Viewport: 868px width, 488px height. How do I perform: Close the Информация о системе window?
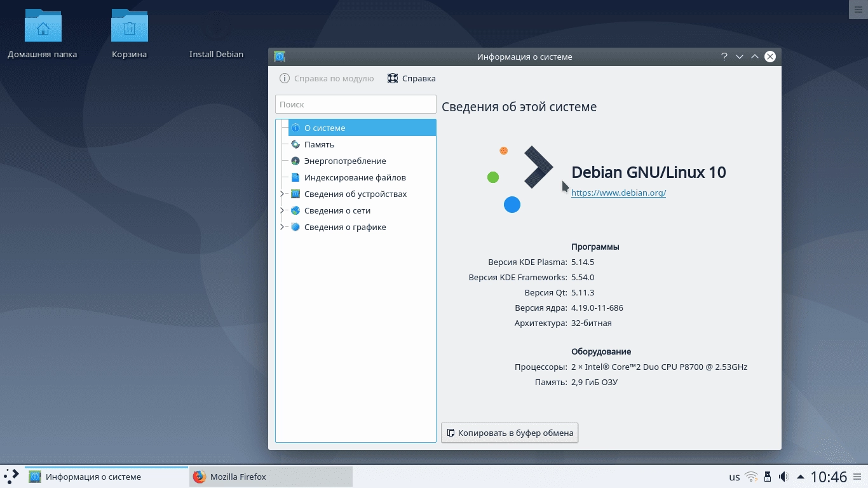770,57
